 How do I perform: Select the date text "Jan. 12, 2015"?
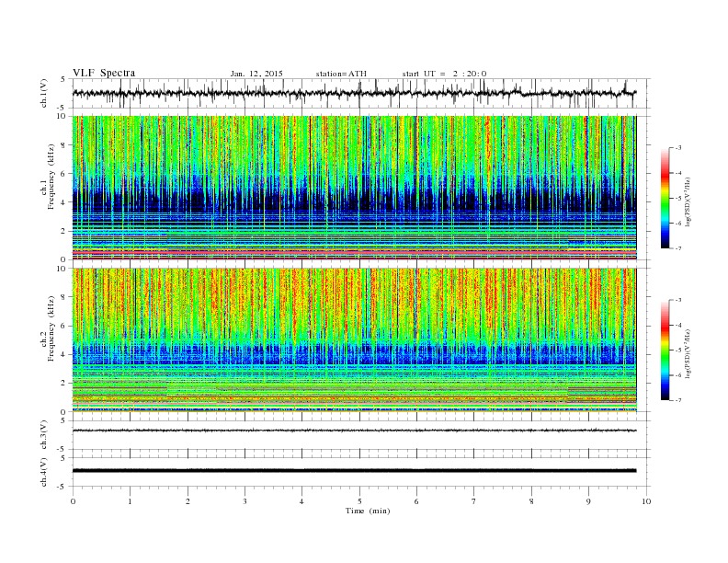256,74
